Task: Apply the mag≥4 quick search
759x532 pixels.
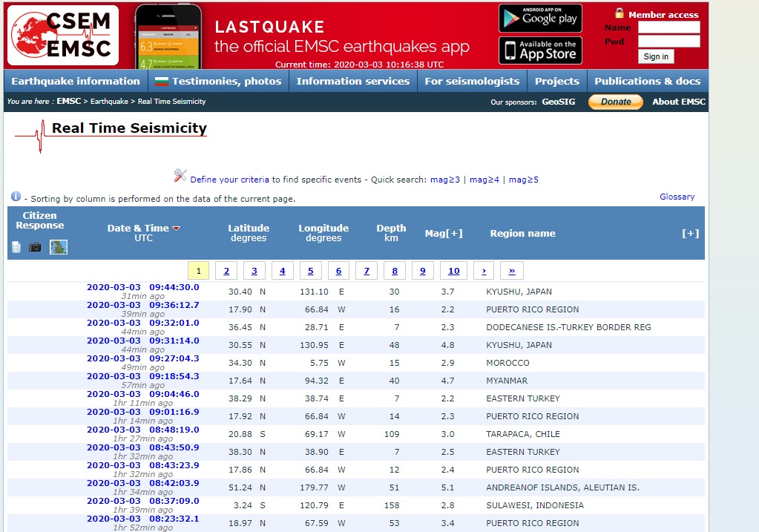Action: [x=484, y=180]
